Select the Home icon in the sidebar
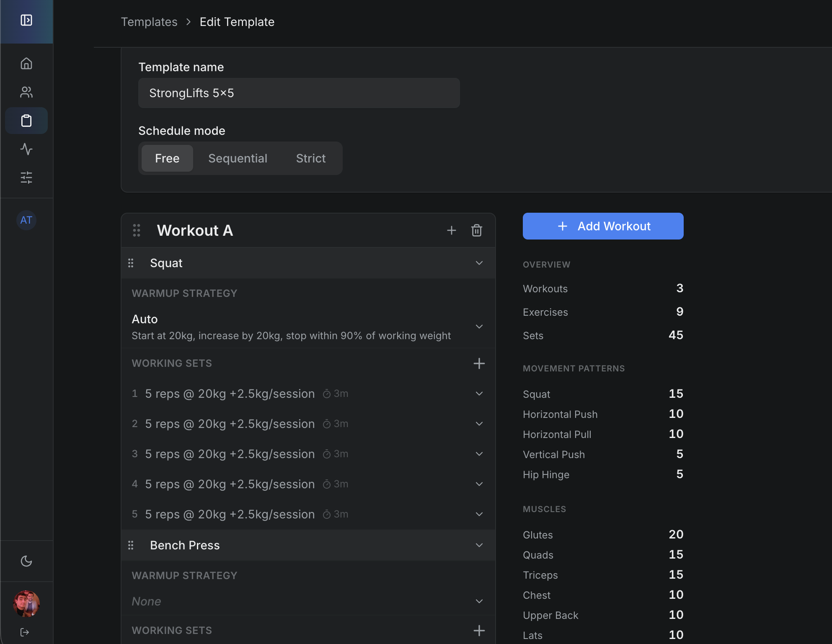This screenshot has height=644, width=832. pos(26,63)
